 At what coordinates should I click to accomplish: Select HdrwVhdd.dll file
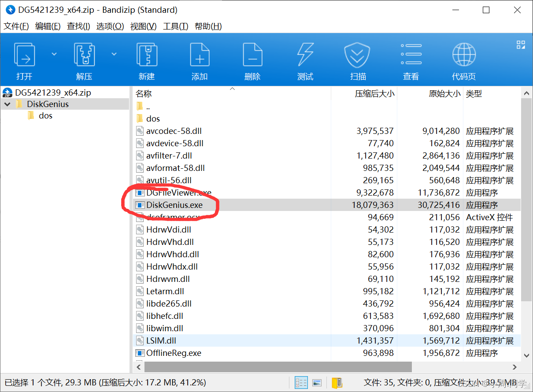point(173,254)
